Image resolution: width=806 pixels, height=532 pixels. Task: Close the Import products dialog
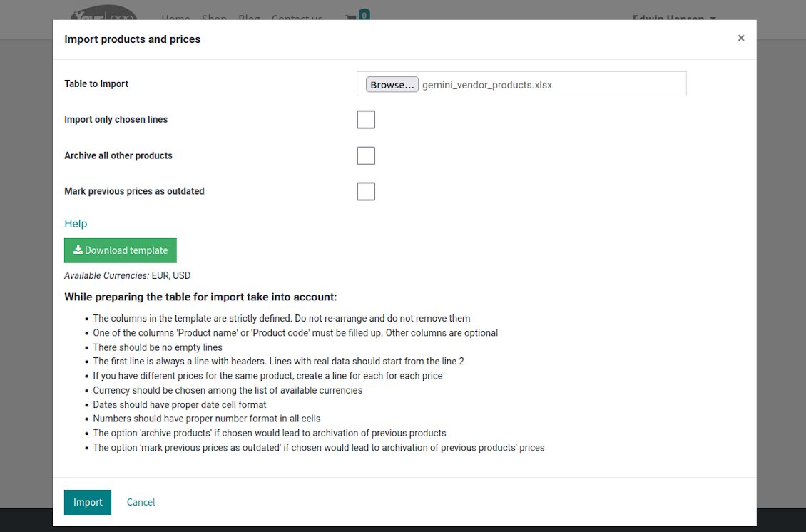tap(740, 38)
